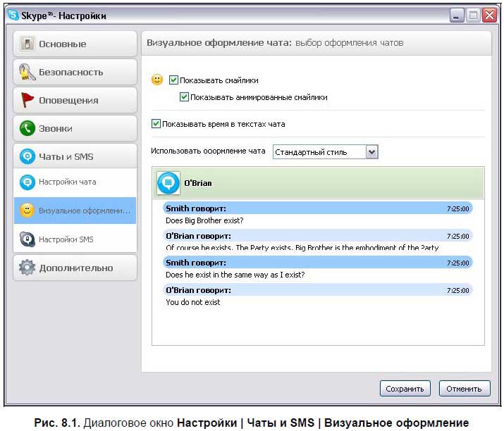
Task: Click the green phone Звонки icon
Action: coord(27,129)
